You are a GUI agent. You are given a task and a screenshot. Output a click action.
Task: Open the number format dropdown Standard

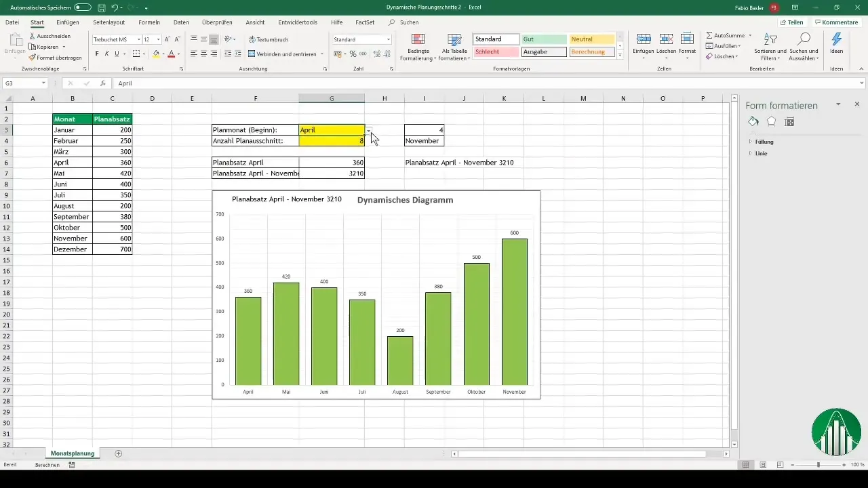pyautogui.click(x=389, y=39)
